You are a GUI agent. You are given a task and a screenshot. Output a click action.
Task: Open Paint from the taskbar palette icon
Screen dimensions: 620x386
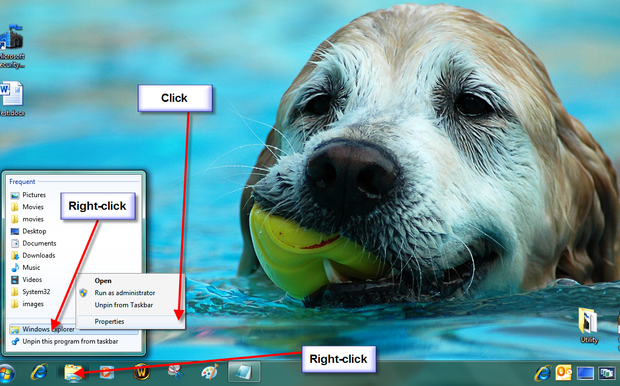[x=209, y=372]
